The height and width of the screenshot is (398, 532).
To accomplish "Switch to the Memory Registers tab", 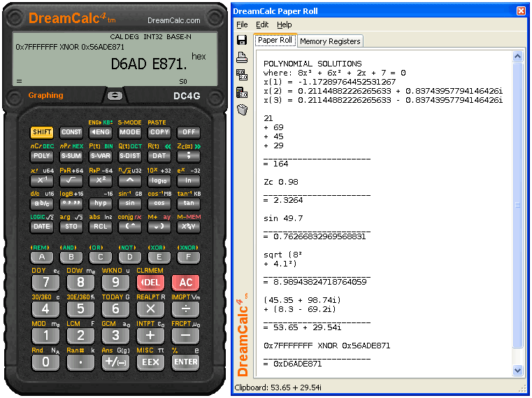I will tap(330, 41).
